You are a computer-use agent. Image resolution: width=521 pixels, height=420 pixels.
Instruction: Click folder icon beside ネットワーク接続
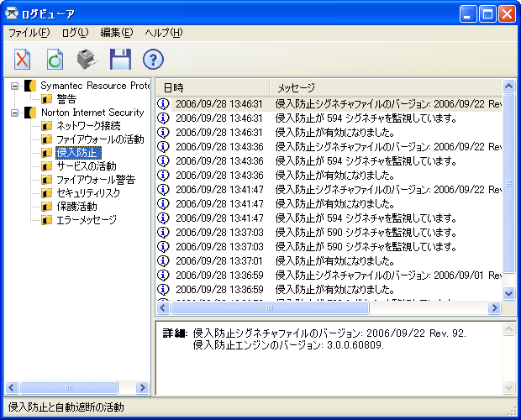click(46, 126)
